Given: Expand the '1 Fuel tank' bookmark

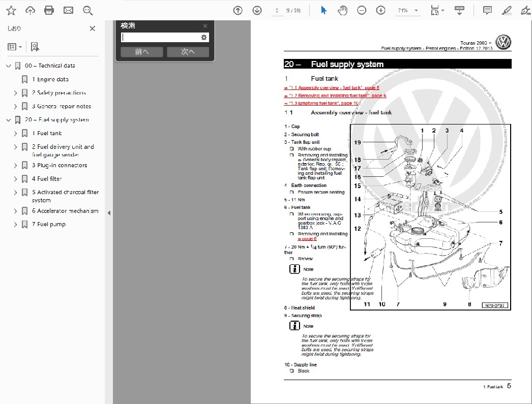Looking at the screenshot, I should click(15, 134).
